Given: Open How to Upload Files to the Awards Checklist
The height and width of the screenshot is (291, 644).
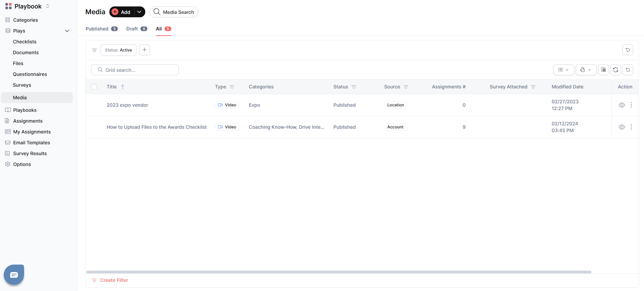Looking at the screenshot, I should pos(156,127).
